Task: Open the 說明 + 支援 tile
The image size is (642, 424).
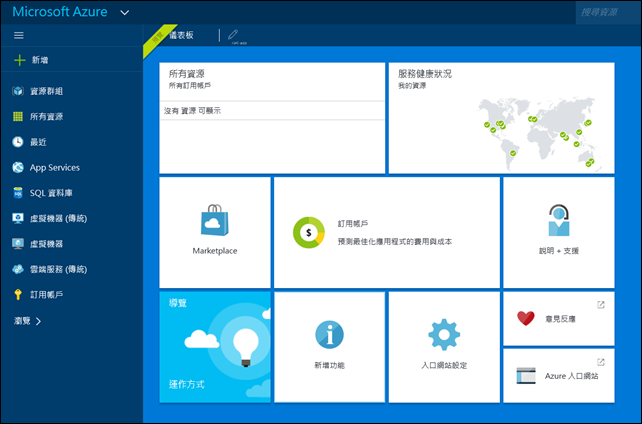Action: tap(558, 232)
